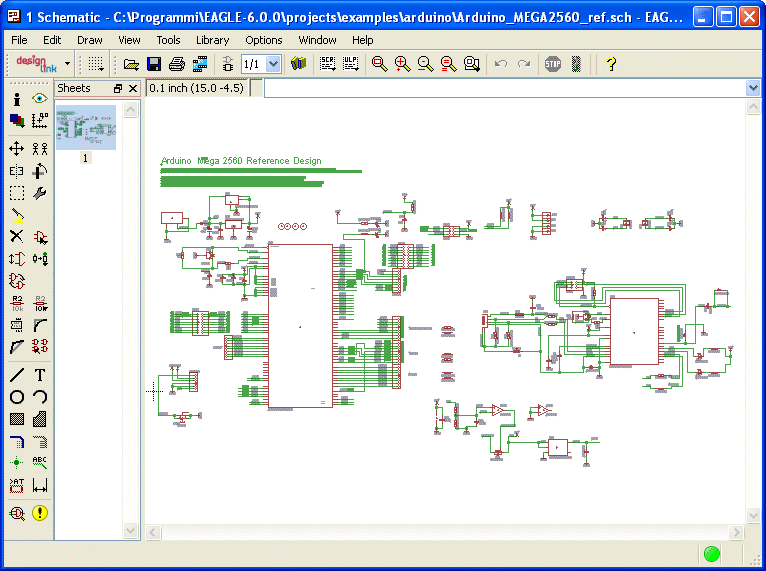Click the Print icon

click(x=177, y=63)
